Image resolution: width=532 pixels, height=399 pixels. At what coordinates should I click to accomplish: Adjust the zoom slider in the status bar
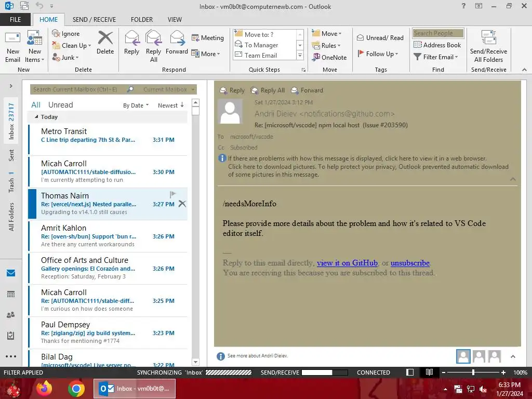pyautogui.click(x=473, y=373)
